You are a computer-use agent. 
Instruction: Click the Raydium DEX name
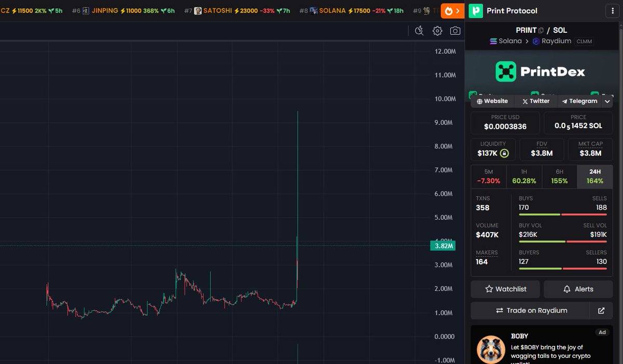[556, 41]
